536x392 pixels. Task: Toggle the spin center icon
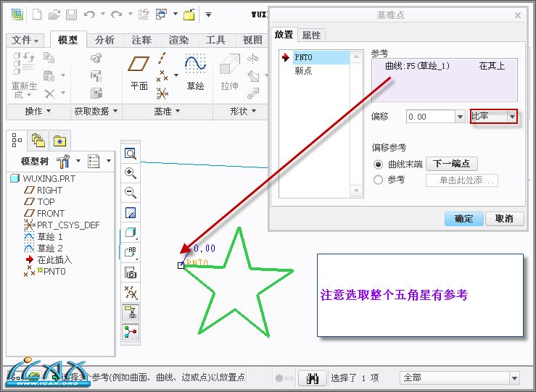click(131, 333)
